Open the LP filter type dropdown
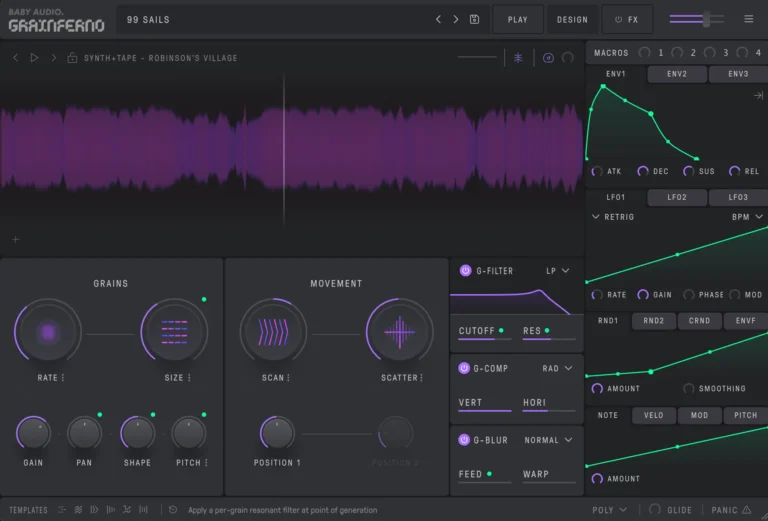This screenshot has width=768, height=521. [x=557, y=270]
